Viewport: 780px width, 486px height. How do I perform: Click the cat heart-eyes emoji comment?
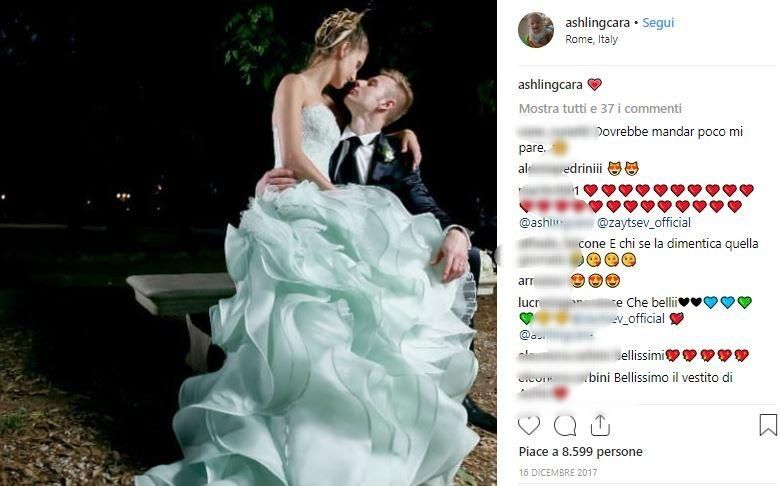[623, 169]
